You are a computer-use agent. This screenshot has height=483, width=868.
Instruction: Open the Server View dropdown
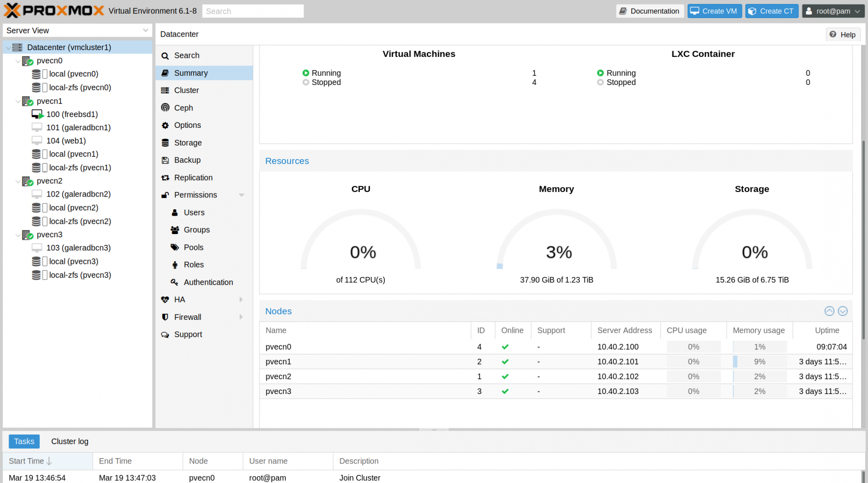pos(146,30)
